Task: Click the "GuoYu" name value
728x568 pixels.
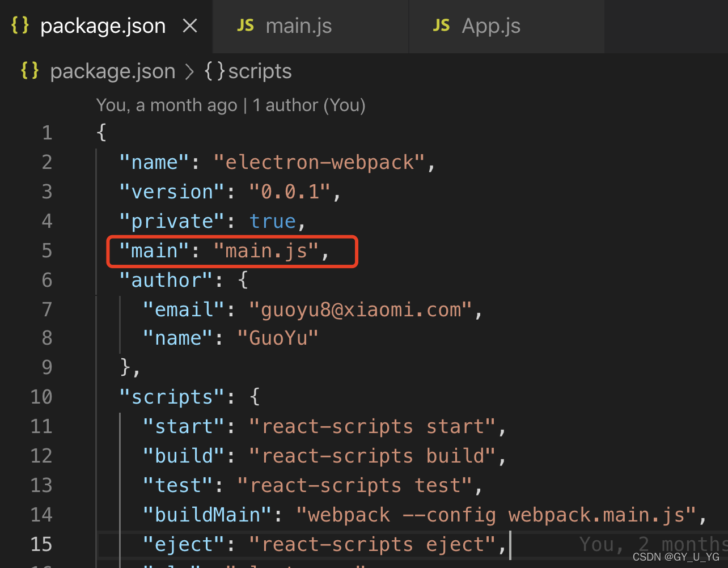Action: [278, 338]
